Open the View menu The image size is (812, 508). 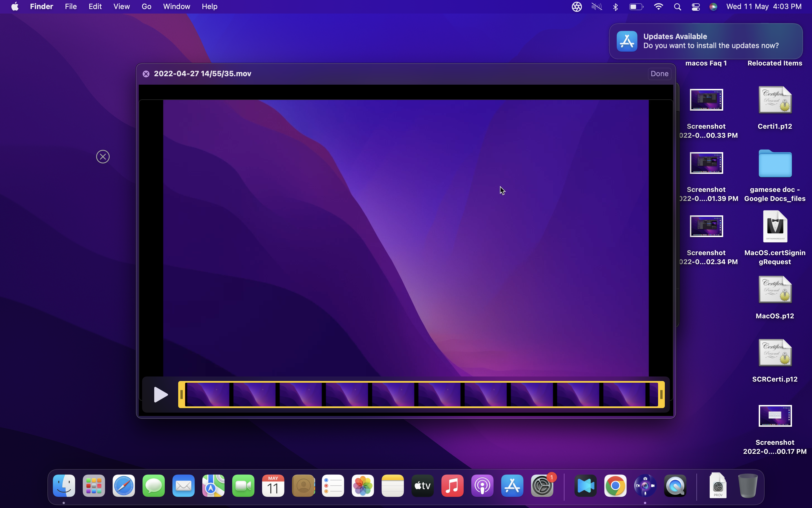[122, 6]
